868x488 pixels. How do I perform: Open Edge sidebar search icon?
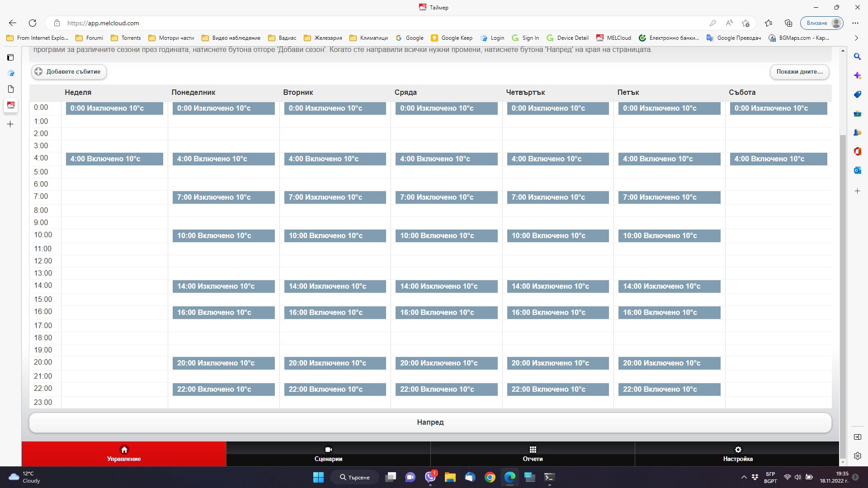pos(857,56)
